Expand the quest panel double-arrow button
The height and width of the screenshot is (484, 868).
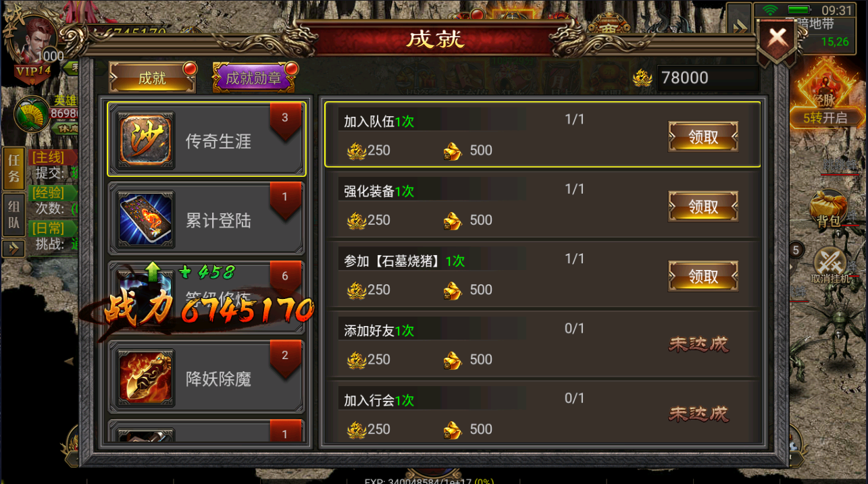coord(13,249)
